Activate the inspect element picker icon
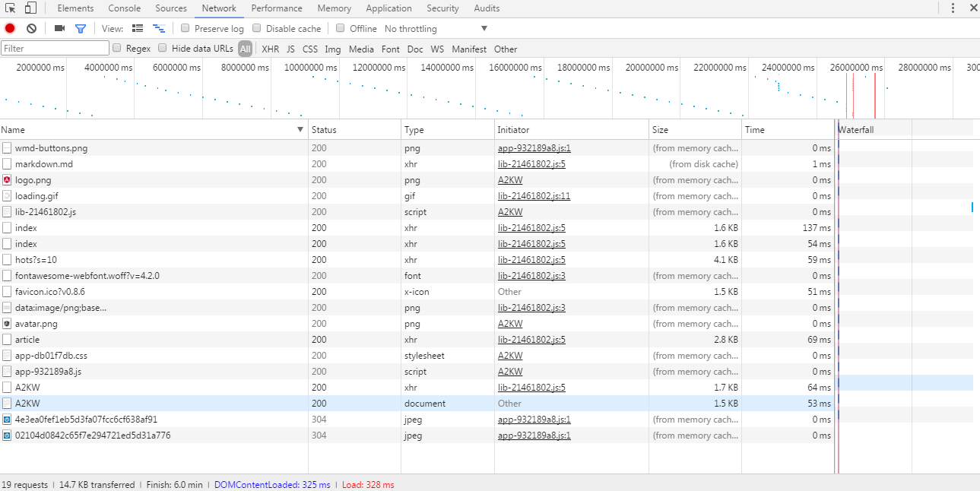This screenshot has width=980, height=491. coord(11,8)
